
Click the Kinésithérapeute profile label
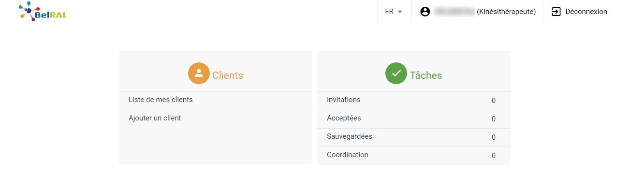point(506,12)
